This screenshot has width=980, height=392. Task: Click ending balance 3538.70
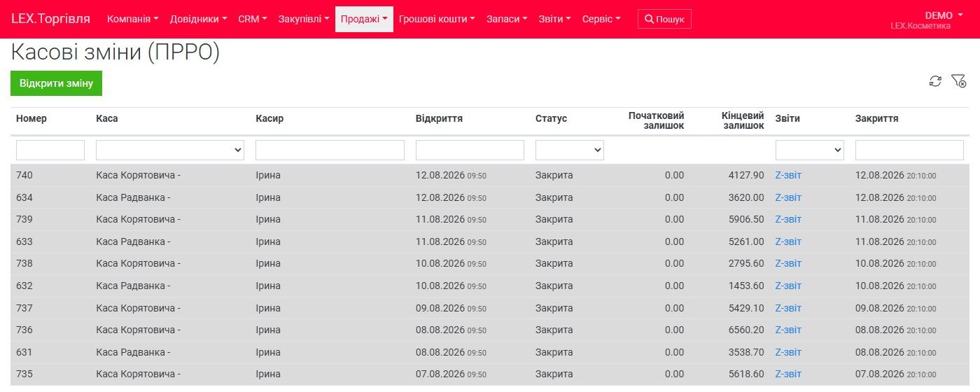[746, 352]
